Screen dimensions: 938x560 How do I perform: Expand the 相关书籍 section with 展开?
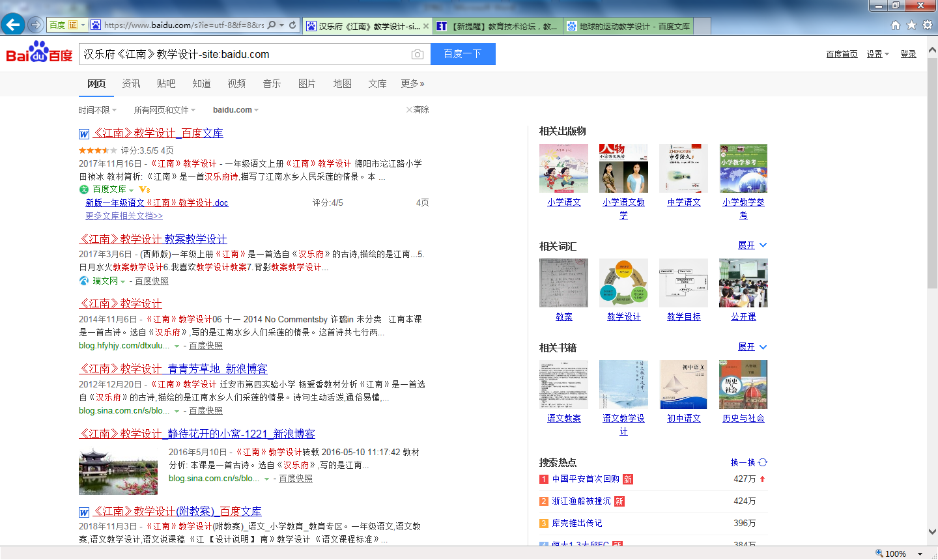point(752,347)
